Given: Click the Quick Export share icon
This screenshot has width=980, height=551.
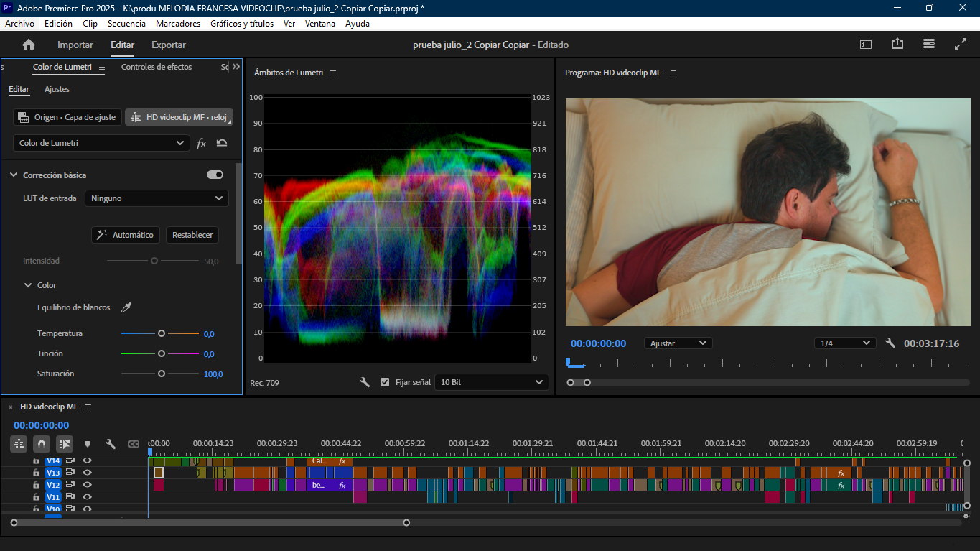Looking at the screenshot, I should [x=897, y=45].
